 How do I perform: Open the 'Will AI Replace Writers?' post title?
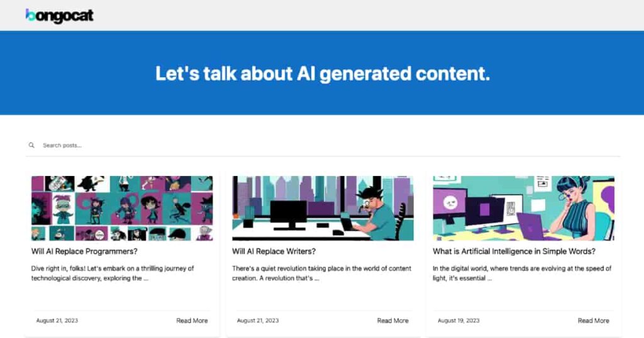[274, 251]
